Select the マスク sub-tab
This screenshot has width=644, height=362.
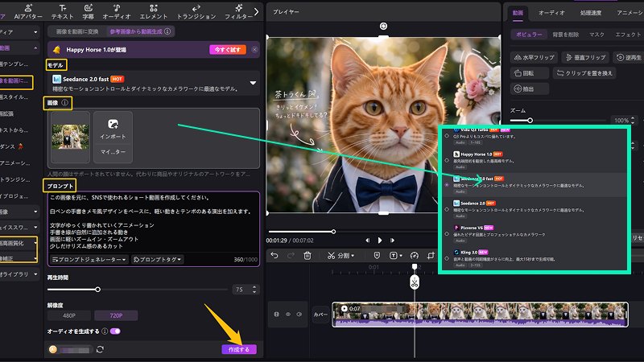coord(597,35)
